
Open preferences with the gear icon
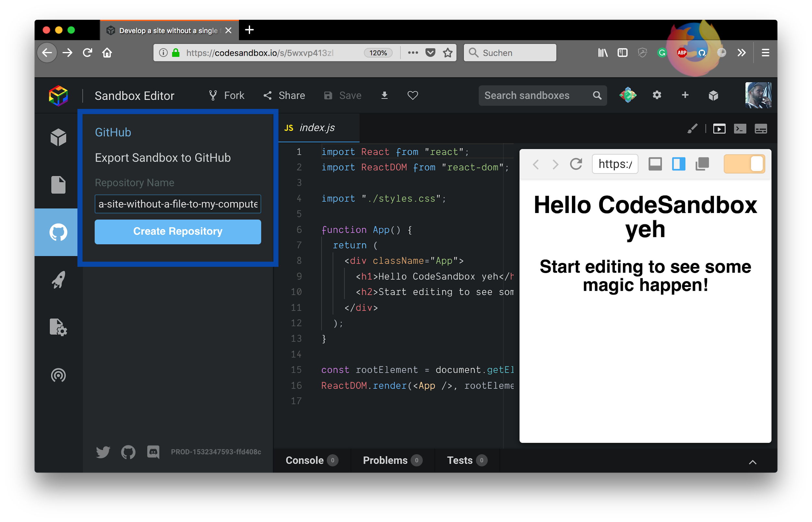click(x=657, y=95)
